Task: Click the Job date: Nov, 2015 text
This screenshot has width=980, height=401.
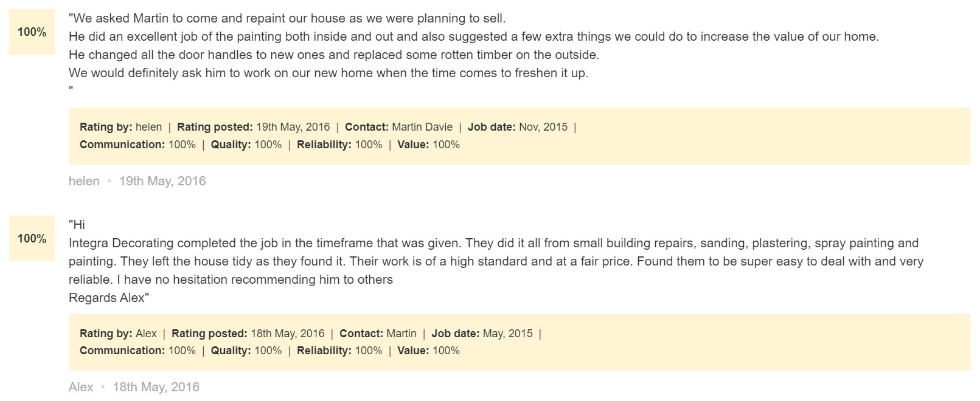Action: click(518, 127)
